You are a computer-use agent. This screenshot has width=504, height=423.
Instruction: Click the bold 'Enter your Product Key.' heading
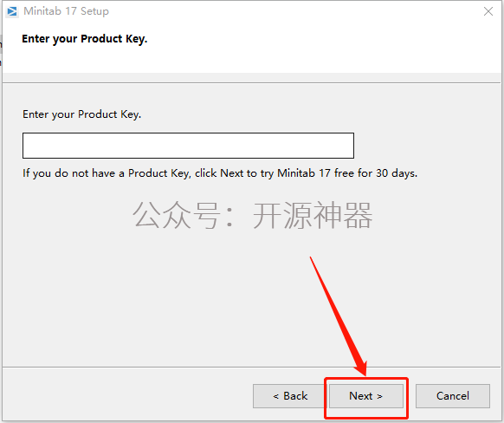click(x=85, y=39)
